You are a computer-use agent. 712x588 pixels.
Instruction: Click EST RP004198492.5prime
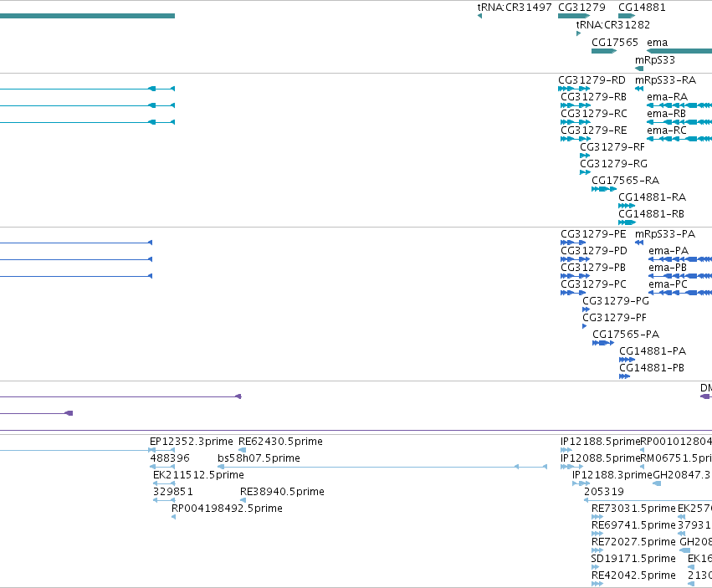click(227, 509)
